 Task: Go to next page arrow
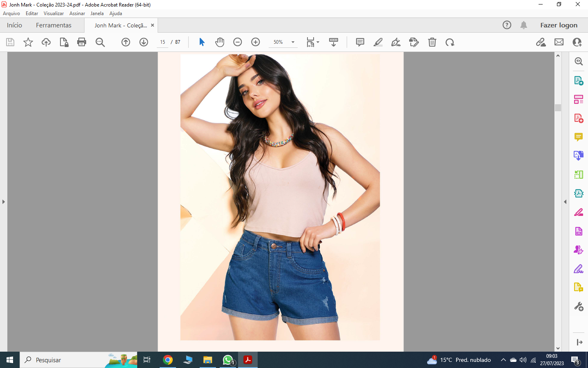point(144,42)
